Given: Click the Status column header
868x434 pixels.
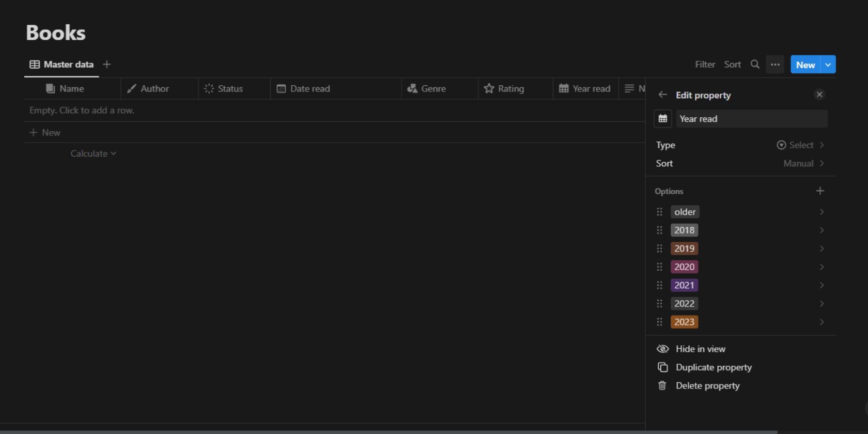Looking at the screenshot, I should [x=235, y=89].
